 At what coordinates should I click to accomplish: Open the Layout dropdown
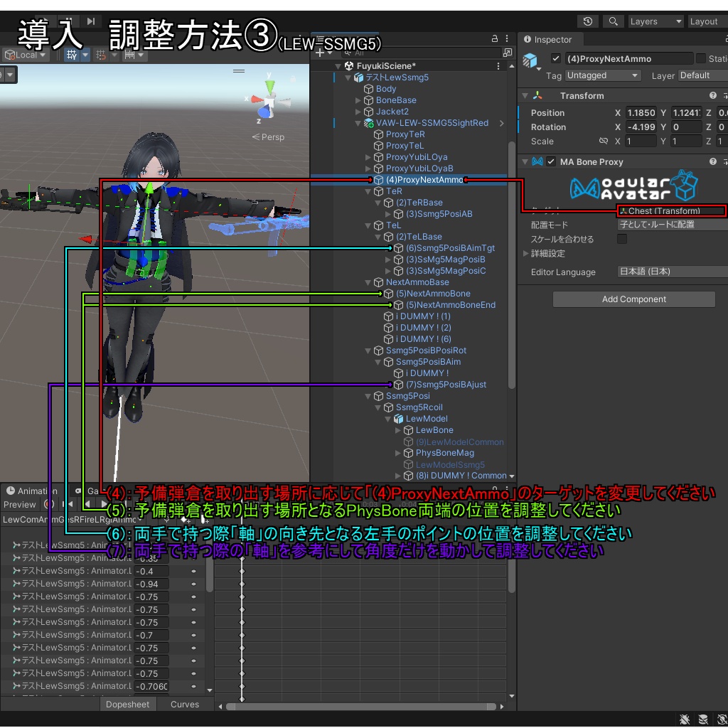(x=707, y=21)
